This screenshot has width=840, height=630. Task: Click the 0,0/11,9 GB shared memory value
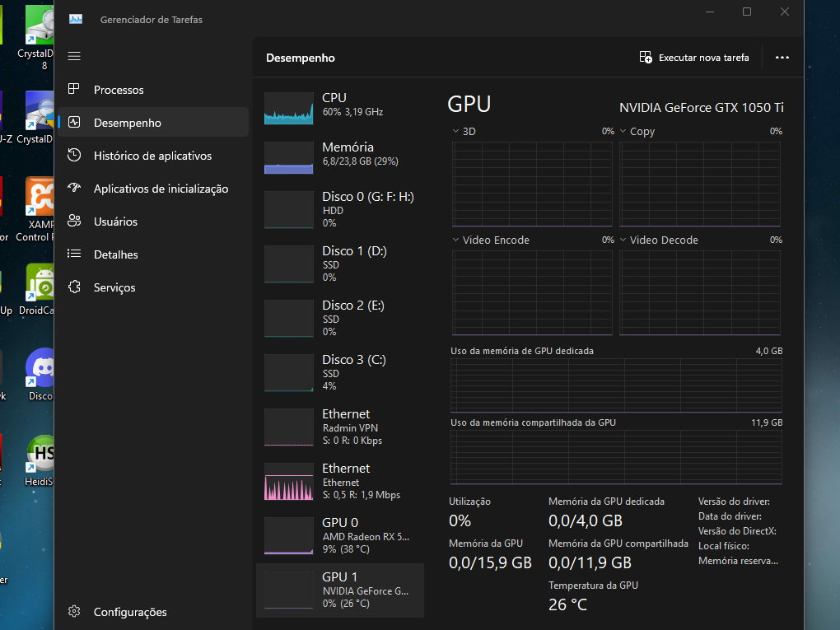coord(590,562)
